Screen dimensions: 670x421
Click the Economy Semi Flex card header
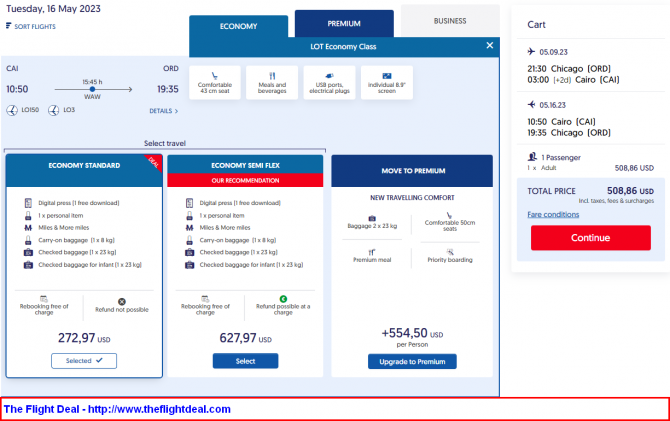245,165
